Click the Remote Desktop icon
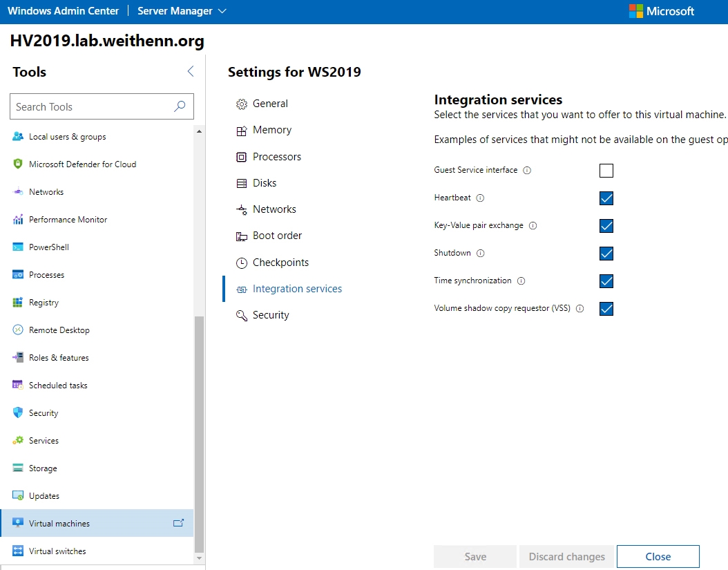The height and width of the screenshot is (570, 728). (x=18, y=330)
